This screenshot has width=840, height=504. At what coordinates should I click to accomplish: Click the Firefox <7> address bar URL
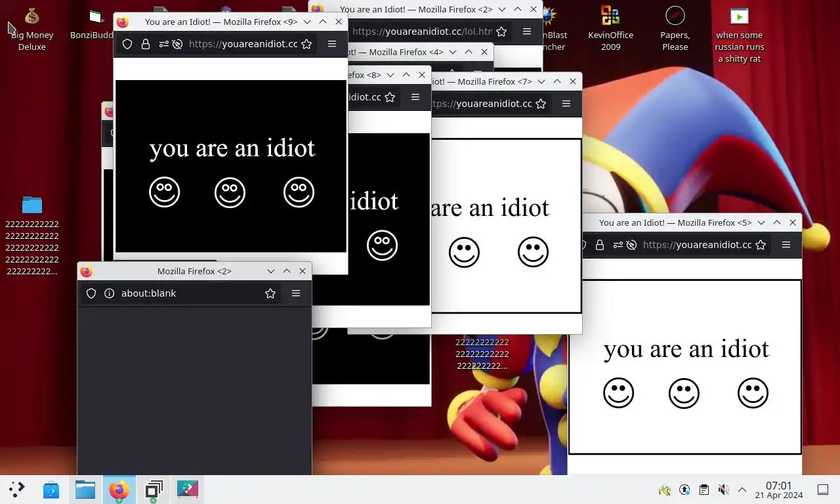(482, 104)
